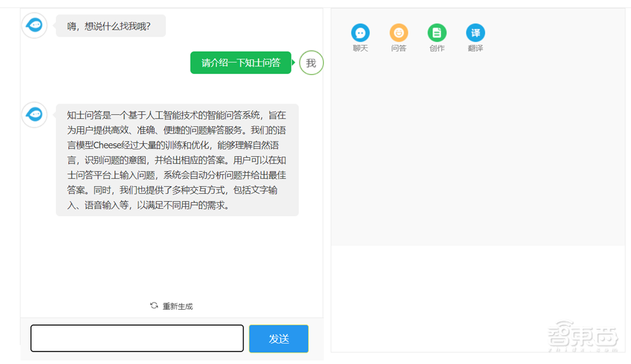631x364 pixels.
Task: Click the refresh icon beside 重新生成
Action: 153,305
